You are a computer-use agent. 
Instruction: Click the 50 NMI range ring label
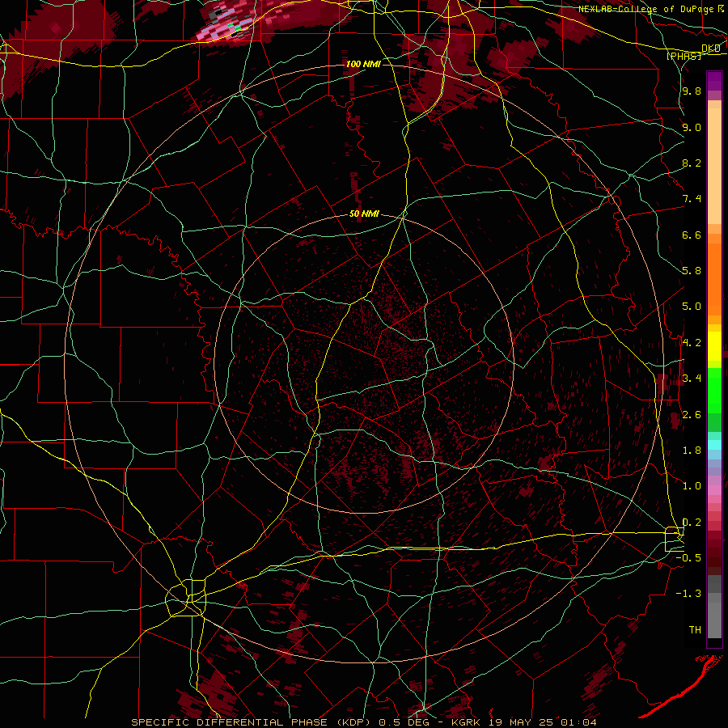tap(365, 214)
